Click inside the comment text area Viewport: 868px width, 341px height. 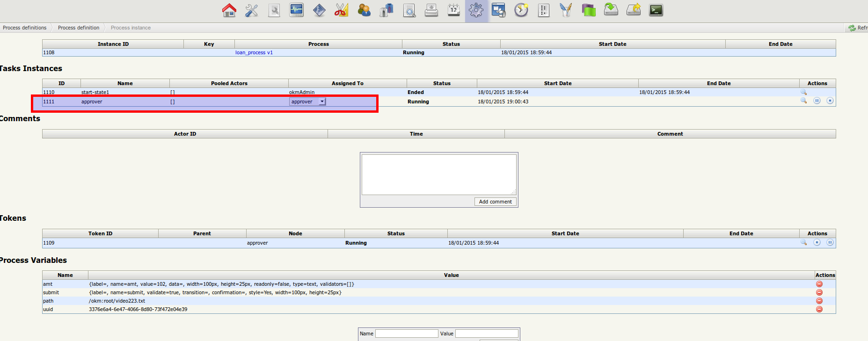pyautogui.click(x=438, y=174)
